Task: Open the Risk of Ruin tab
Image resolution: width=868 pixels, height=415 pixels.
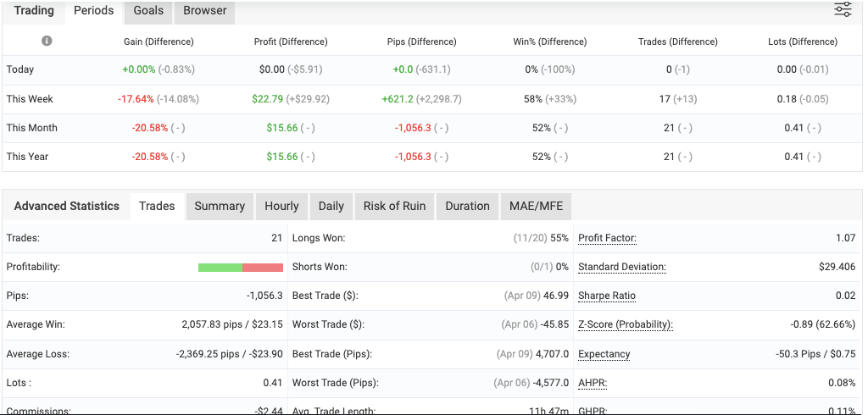Action: 394,206
